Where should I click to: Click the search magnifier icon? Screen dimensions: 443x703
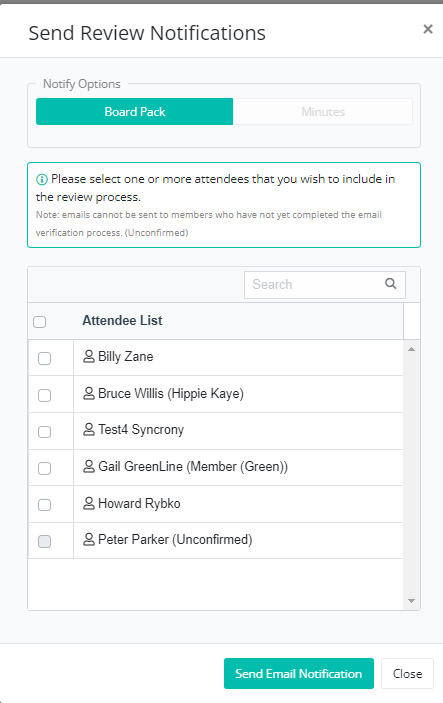click(x=391, y=284)
